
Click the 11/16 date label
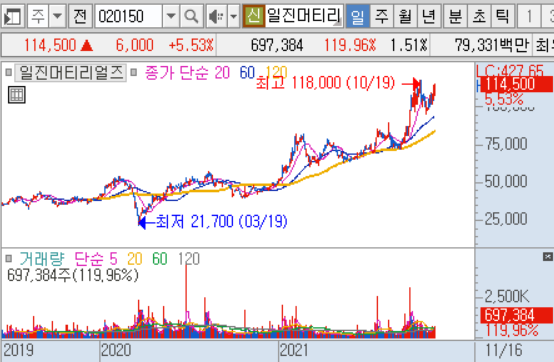point(504,351)
